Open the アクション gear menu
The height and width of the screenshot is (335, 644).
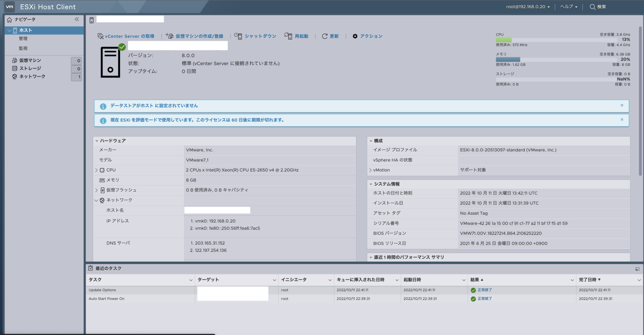(355, 36)
